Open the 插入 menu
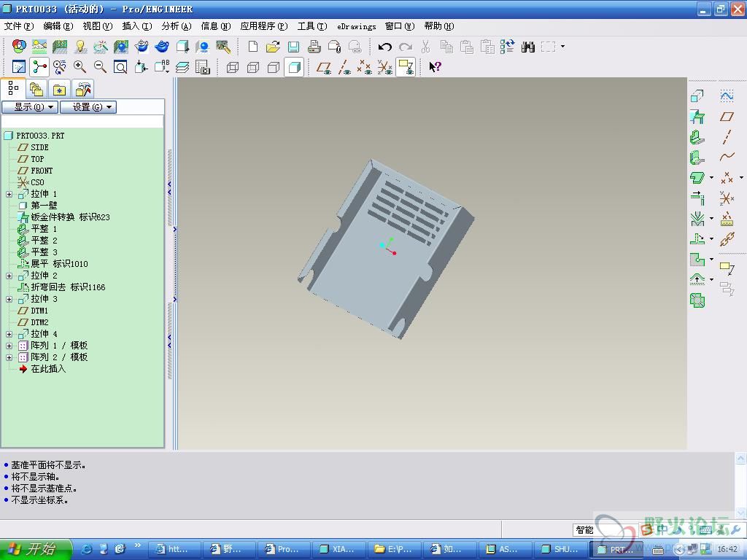 pos(136,26)
